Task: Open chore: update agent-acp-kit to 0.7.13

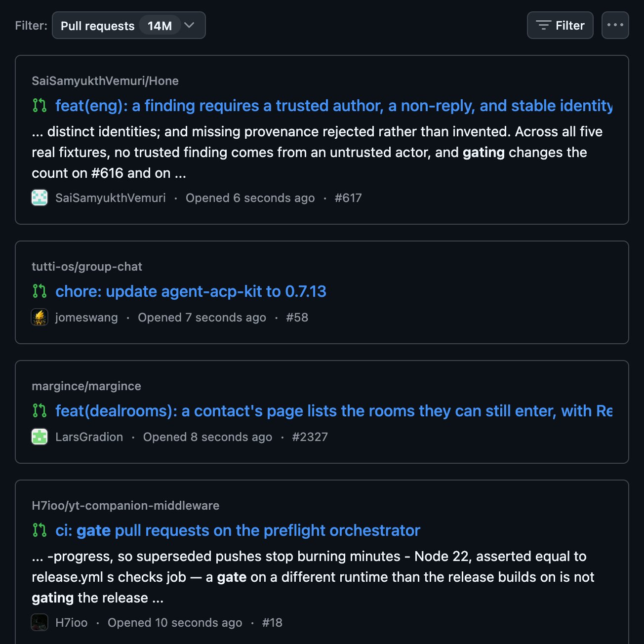Action: tap(191, 291)
